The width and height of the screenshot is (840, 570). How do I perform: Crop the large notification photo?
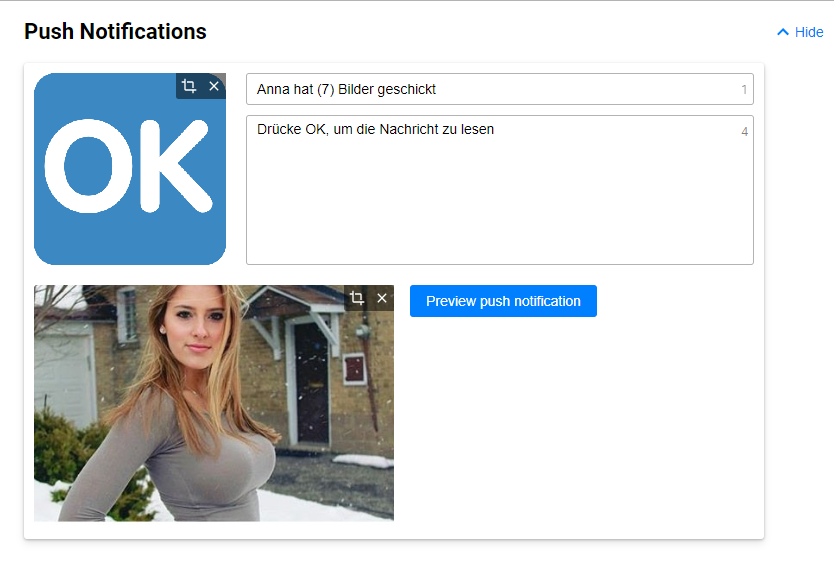point(357,298)
